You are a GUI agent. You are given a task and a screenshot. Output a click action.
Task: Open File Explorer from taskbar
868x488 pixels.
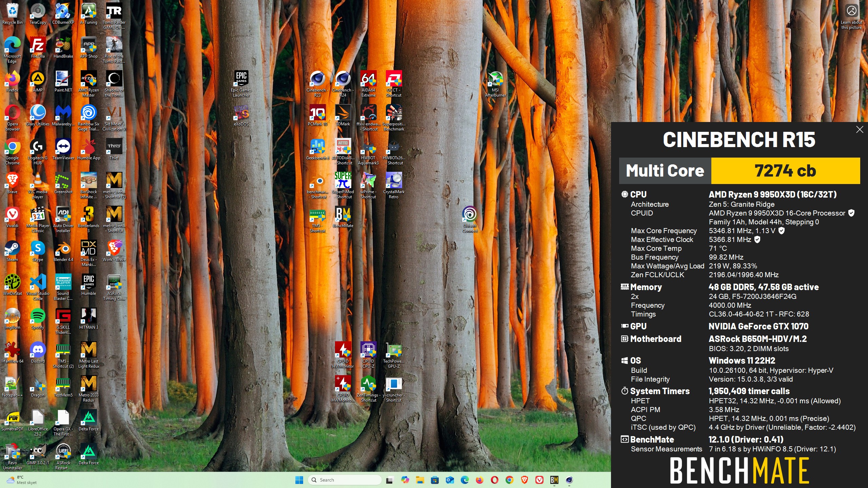(420, 480)
